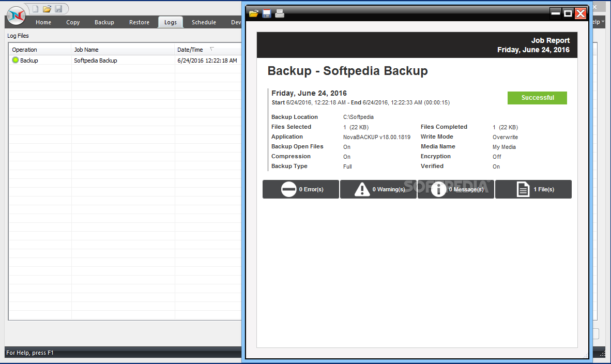Maximize the Job Report window

click(568, 13)
